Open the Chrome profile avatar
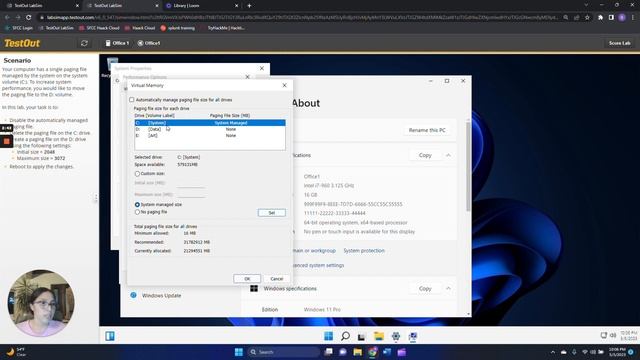This screenshot has height=360, width=640. tap(622, 18)
